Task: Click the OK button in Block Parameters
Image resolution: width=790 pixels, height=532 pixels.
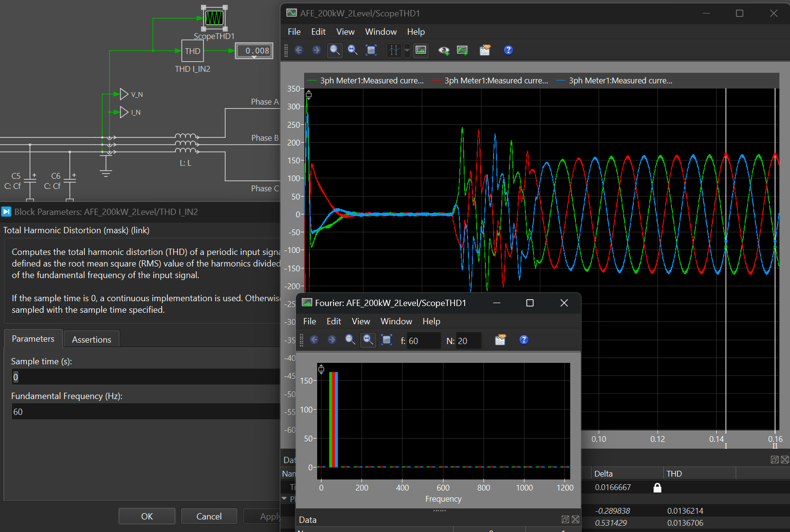Action: (x=147, y=516)
